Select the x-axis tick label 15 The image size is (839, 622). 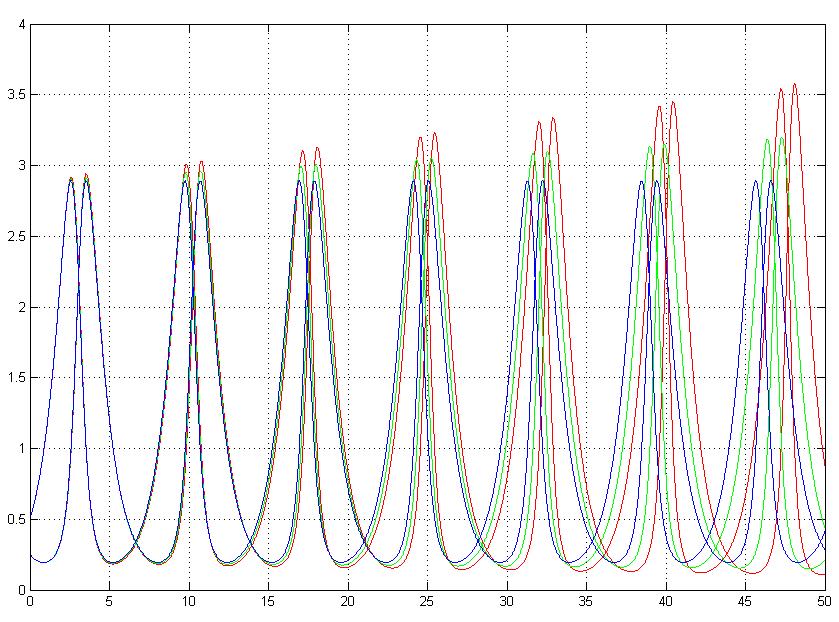[268, 603]
